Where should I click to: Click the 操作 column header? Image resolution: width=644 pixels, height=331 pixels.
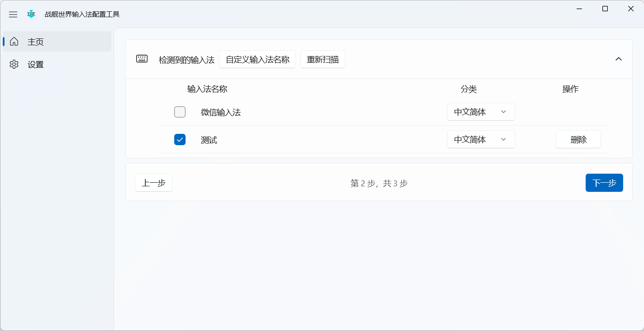(570, 89)
